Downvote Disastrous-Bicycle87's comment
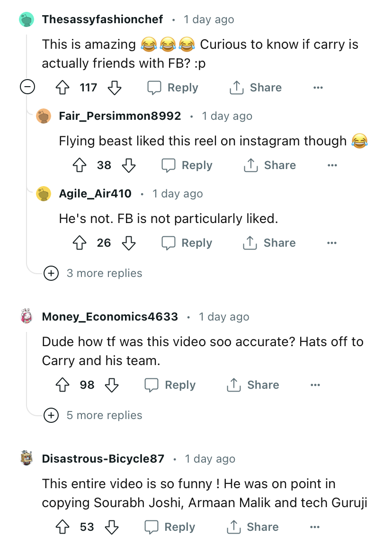The image size is (392, 545). (112, 527)
